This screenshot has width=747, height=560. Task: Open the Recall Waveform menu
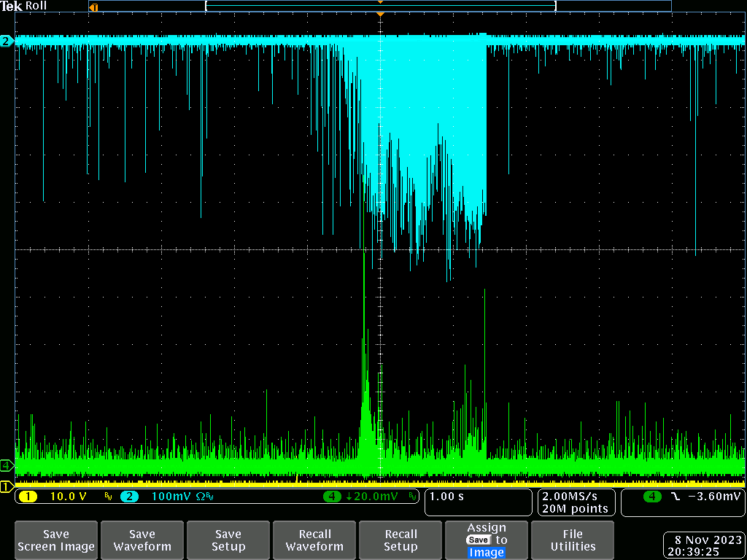[314, 540]
